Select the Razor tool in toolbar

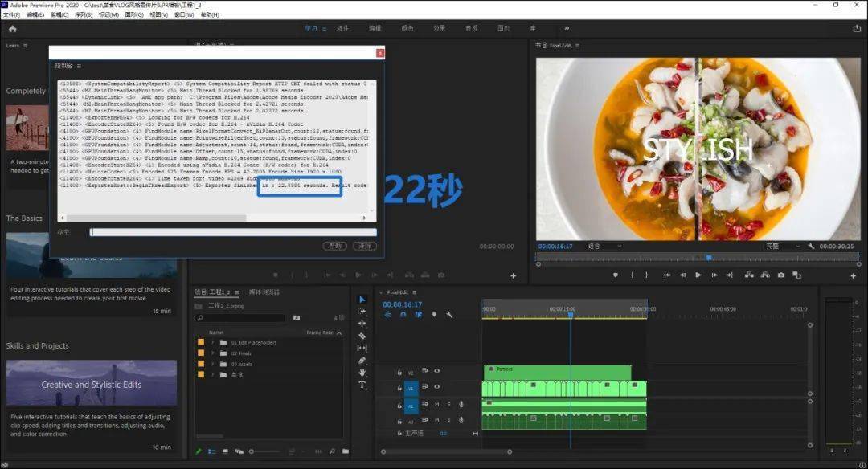tap(362, 336)
